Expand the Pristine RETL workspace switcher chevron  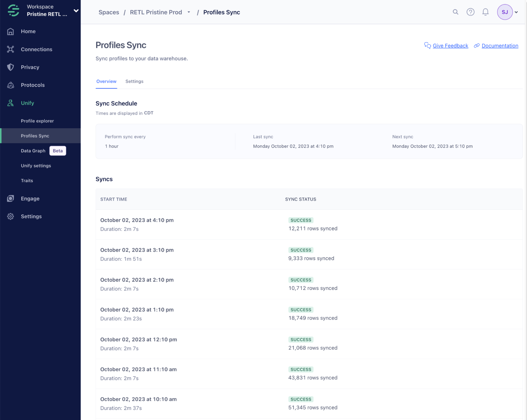pyautogui.click(x=76, y=11)
